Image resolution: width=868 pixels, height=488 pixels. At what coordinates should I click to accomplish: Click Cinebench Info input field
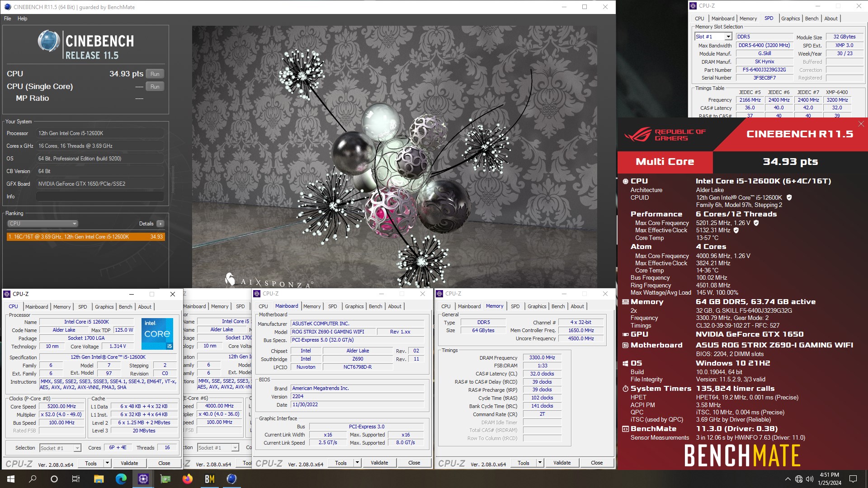tap(100, 197)
